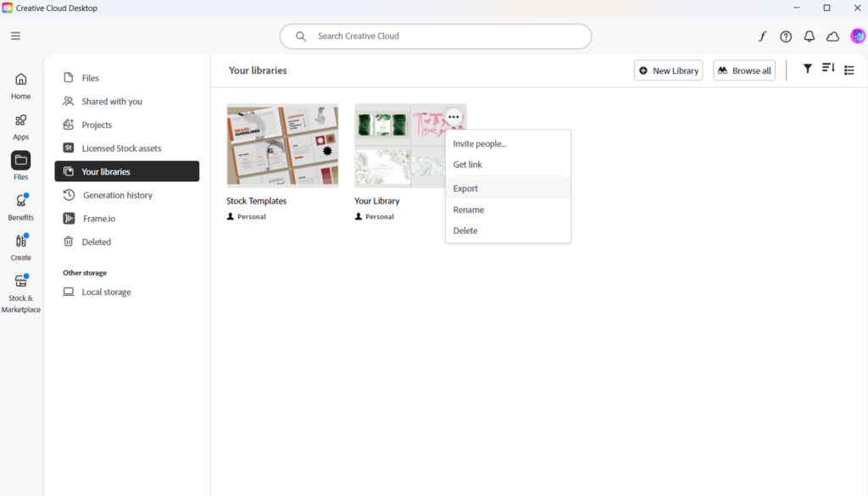Choose Invite people... from context menu

click(508, 143)
